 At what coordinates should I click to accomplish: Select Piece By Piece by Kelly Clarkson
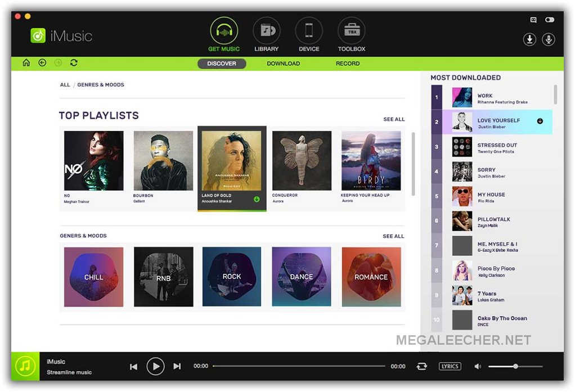(x=492, y=271)
